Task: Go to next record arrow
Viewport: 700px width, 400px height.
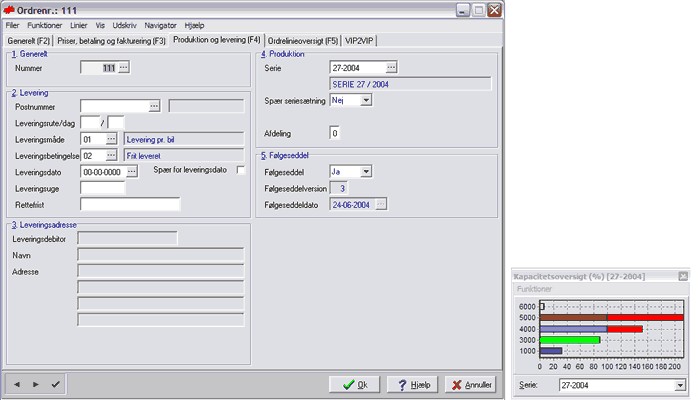Action: 36,383
